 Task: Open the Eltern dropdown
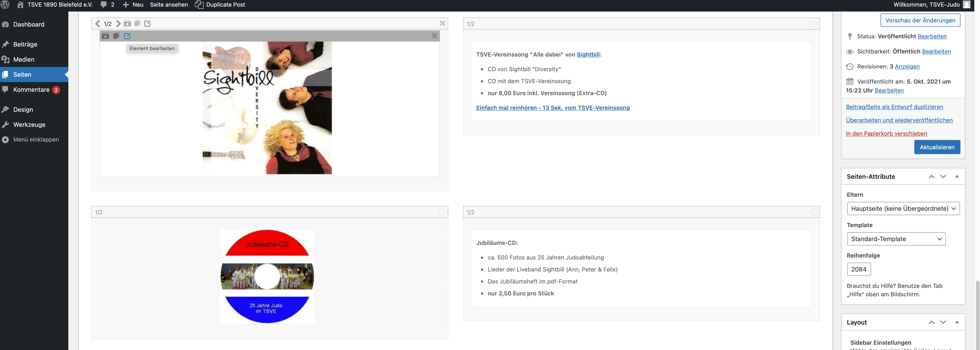(903, 208)
